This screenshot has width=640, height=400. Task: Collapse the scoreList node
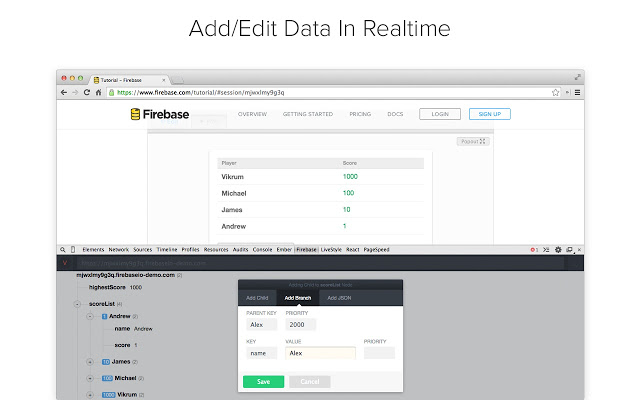tap(77, 304)
